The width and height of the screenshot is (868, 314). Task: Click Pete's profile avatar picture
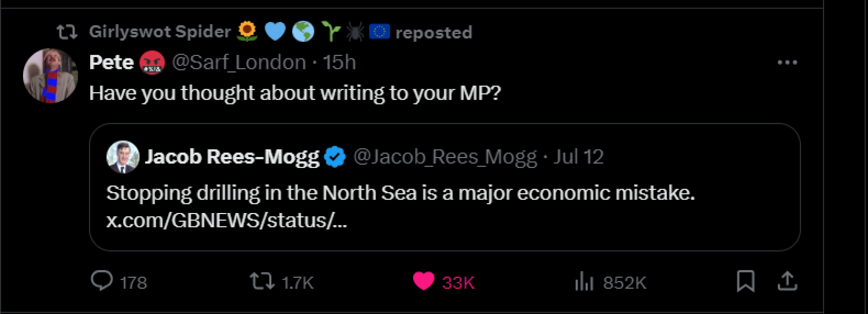pyautogui.click(x=50, y=75)
